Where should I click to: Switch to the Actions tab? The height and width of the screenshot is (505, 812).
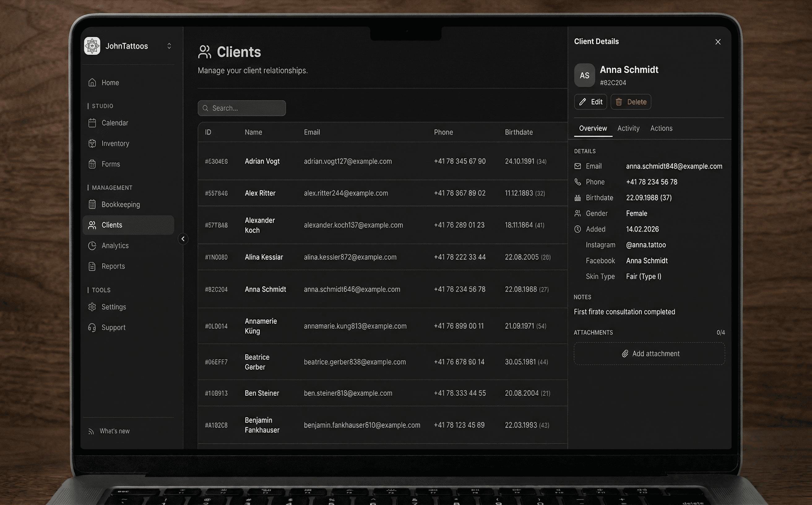coord(661,128)
